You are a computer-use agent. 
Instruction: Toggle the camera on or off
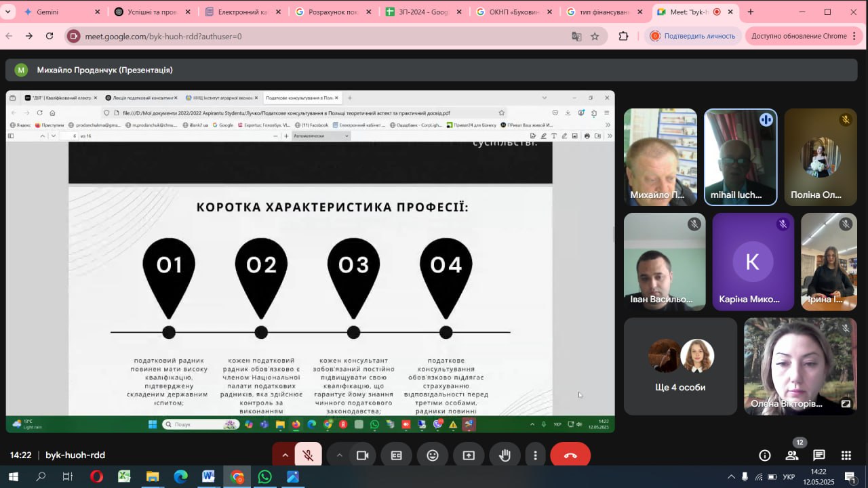pos(363,455)
